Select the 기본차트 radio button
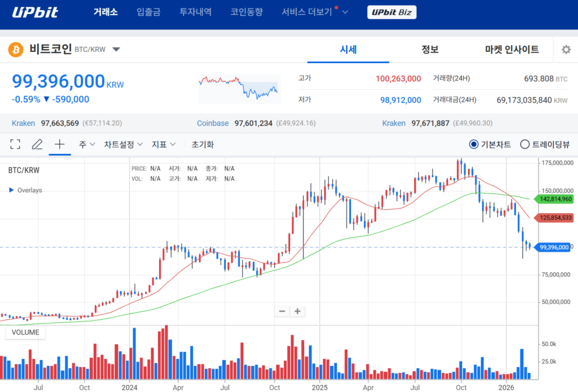Image resolution: width=578 pixels, height=392 pixels. pyautogui.click(x=474, y=144)
